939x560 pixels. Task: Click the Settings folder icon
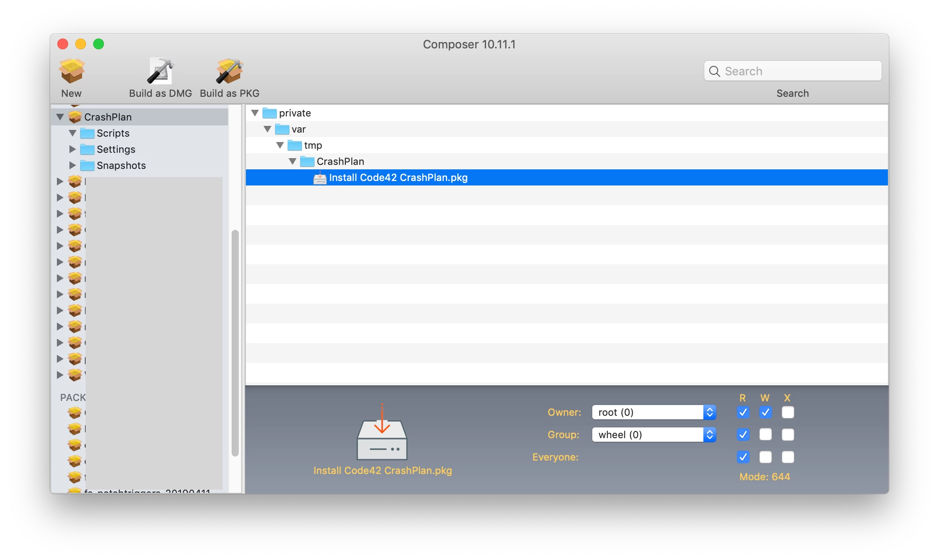point(87,149)
